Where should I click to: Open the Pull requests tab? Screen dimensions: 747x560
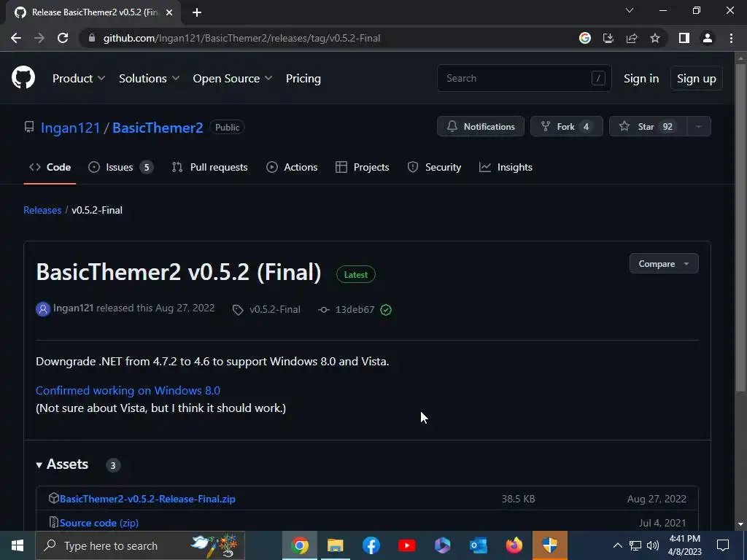(x=209, y=167)
